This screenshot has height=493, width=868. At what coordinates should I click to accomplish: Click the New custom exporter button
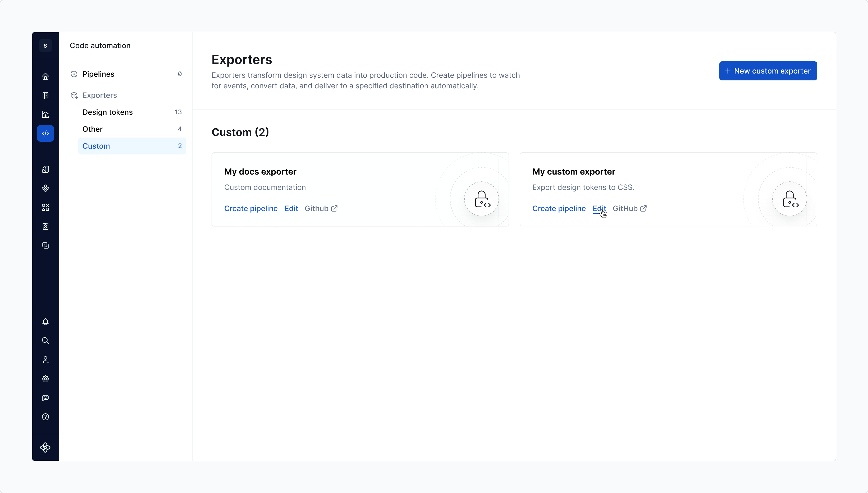(768, 71)
